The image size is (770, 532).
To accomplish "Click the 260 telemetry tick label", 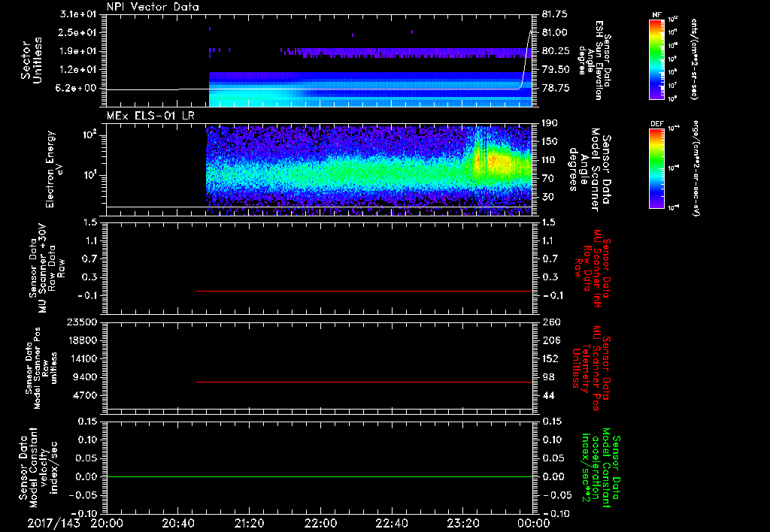I will coord(550,322).
